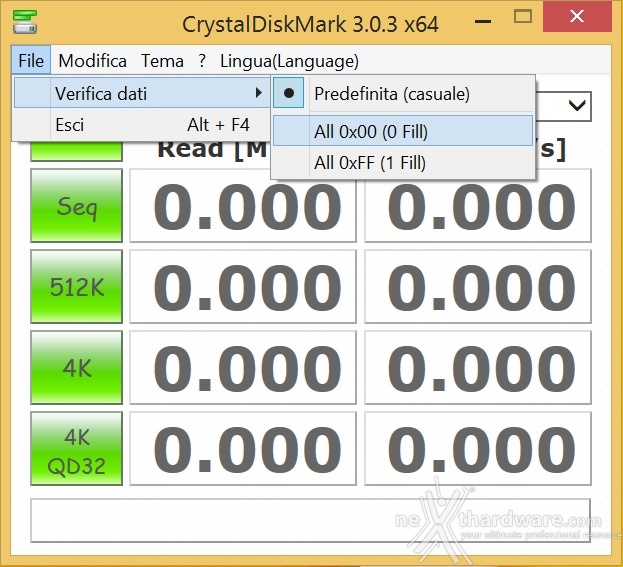Choose Esci to exit the application
The width and height of the screenshot is (623, 567).
(141, 125)
